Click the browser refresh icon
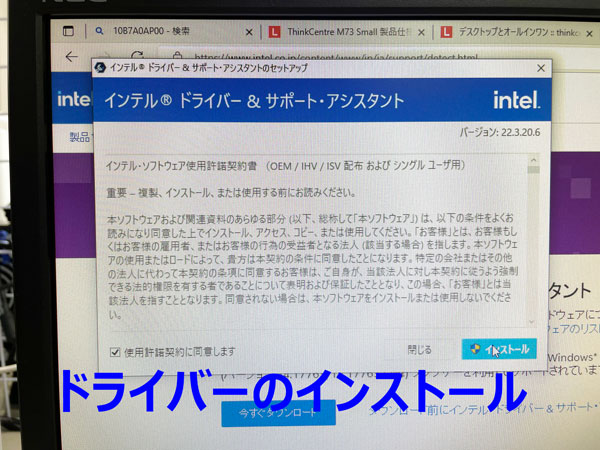600x450 pixels. coord(137,55)
